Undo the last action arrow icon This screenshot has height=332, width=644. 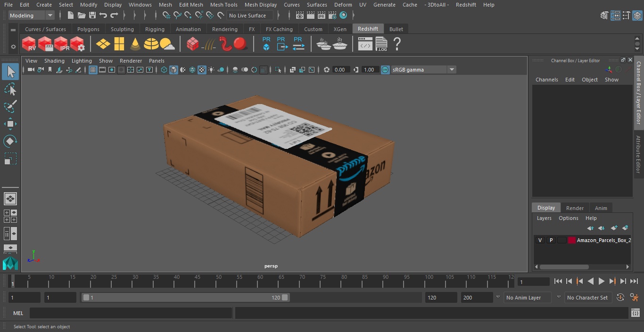[103, 16]
